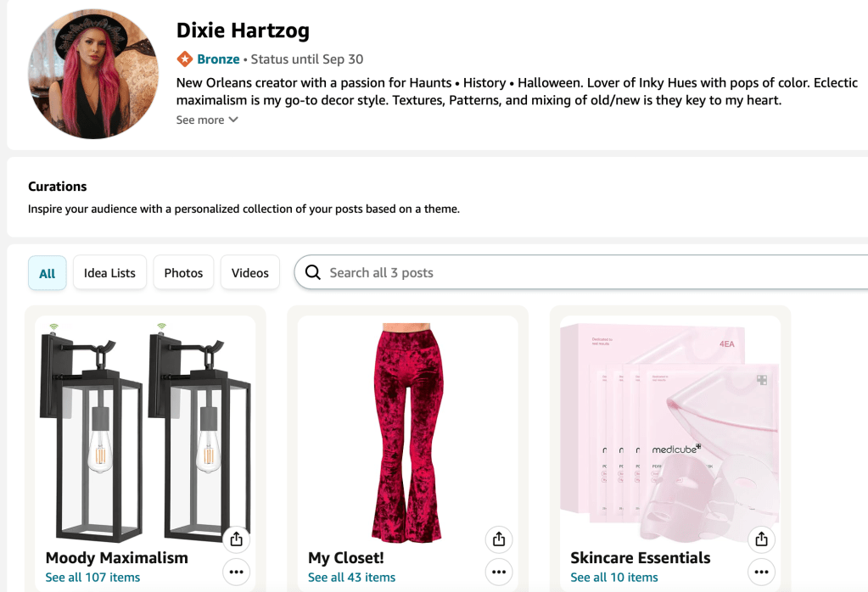The width and height of the screenshot is (868, 592).
Task: Switch to the Videos tab
Action: click(250, 273)
